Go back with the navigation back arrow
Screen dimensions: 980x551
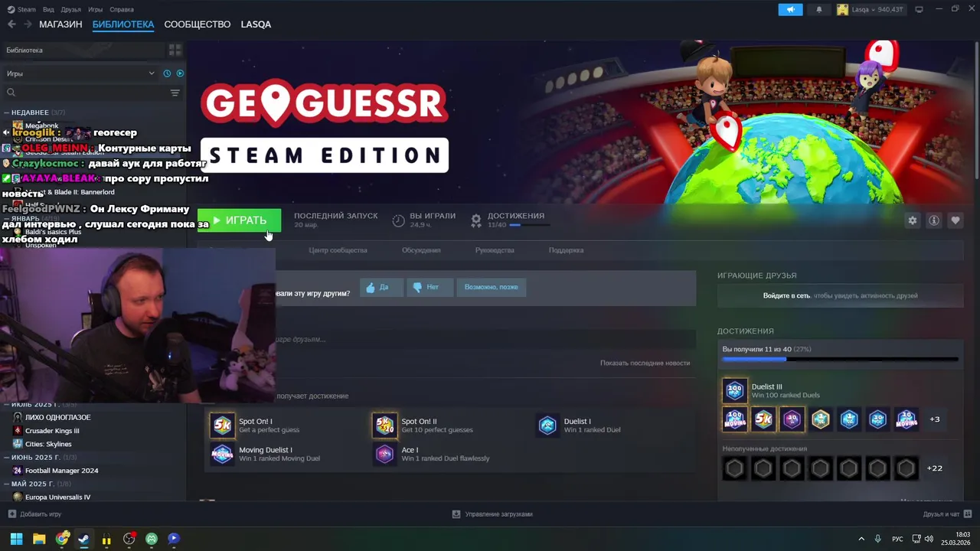[x=11, y=24]
